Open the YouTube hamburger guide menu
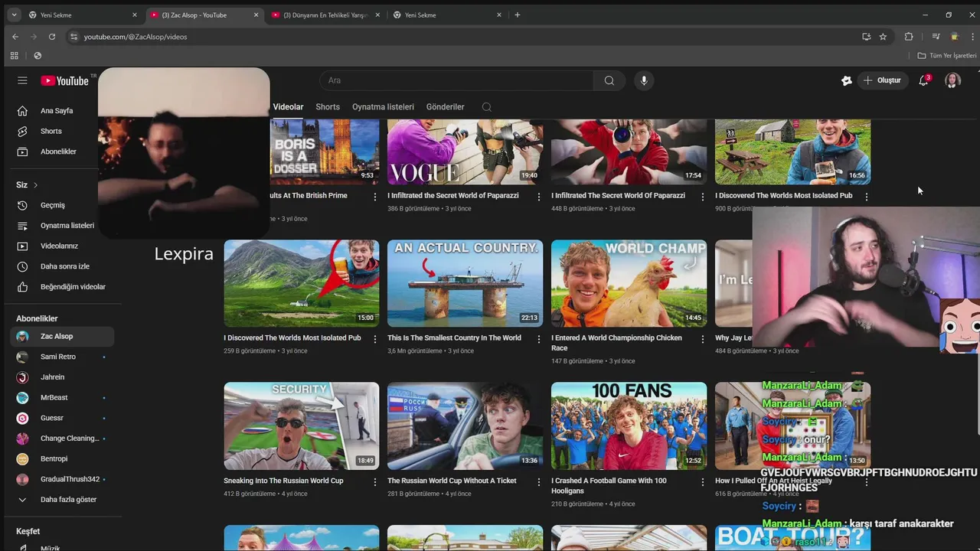This screenshot has height=551, width=980. pyautogui.click(x=22, y=80)
